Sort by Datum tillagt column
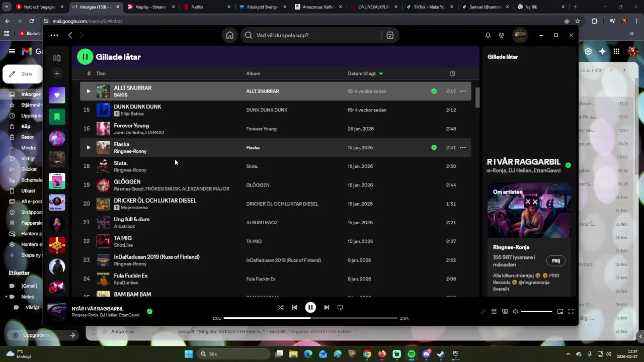Screen dimensions: 644x362 coord(365,73)
